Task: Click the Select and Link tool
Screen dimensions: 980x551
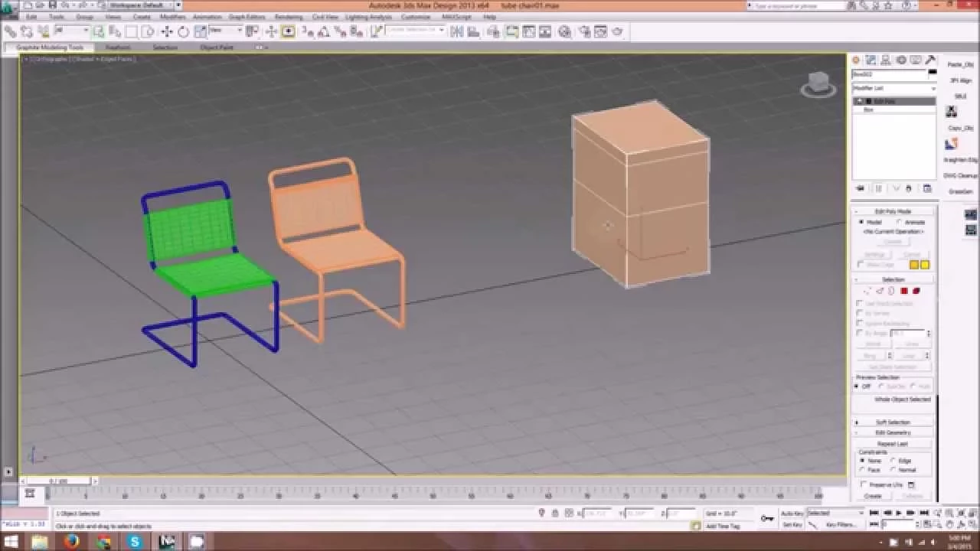Action: [11, 32]
